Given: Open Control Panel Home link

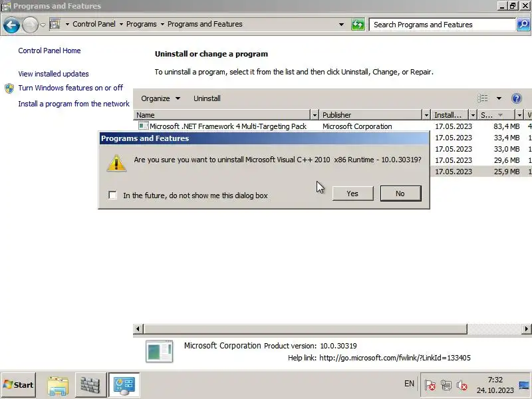Looking at the screenshot, I should click(x=49, y=51).
